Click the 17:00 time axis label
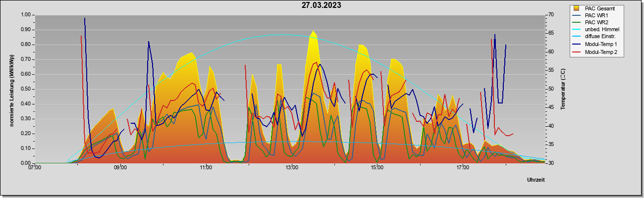Image resolution: width=644 pixels, height=198 pixels. [x=463, y=168]
